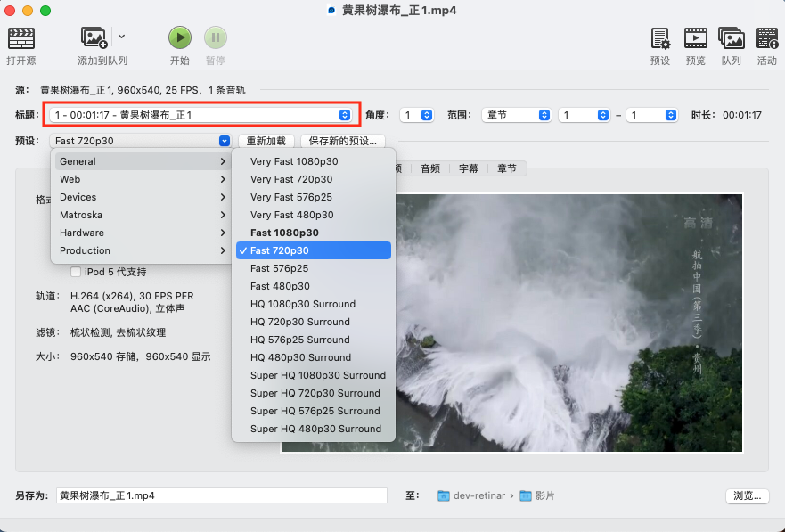Open the Title dropdown showing 00:01:17
785x532 pixels.
[x=201, y=115]
